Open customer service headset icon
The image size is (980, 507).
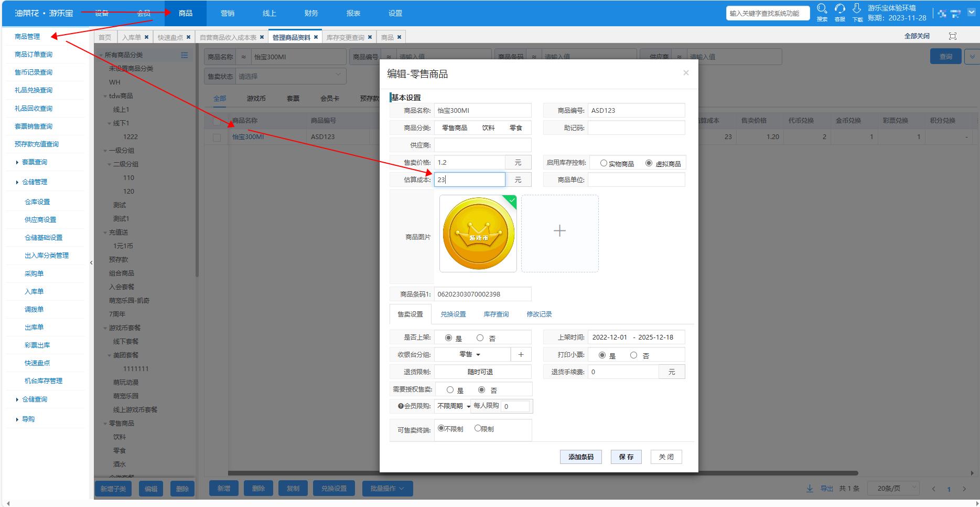[x=840, y=9]
